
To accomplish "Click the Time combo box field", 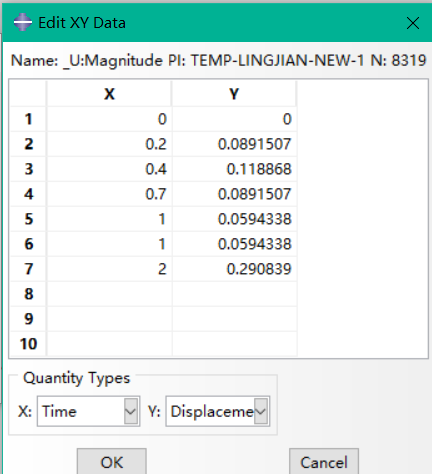I will pyautogui.click(x=88, y=411).
